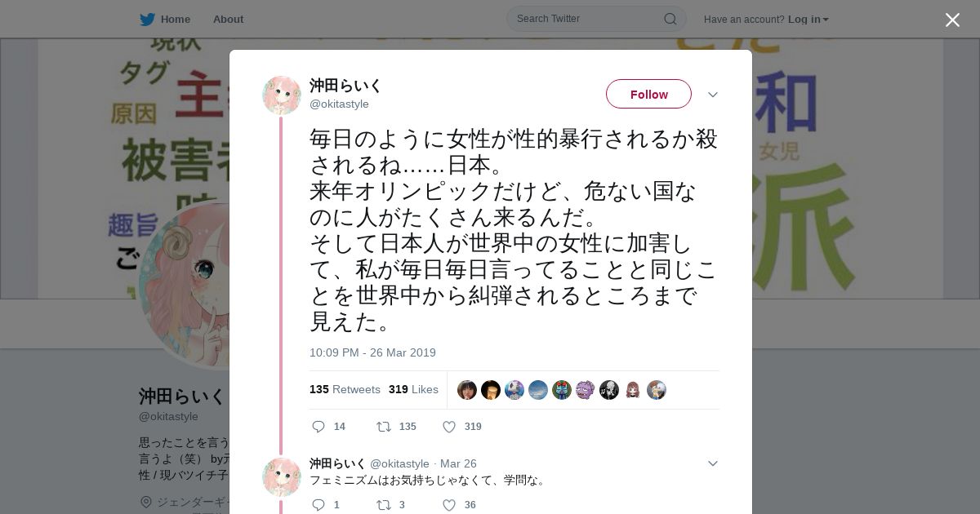The height and width of the screenshot is (514, 980).
Task: Go to the Home tab
Action: [165, 19]
